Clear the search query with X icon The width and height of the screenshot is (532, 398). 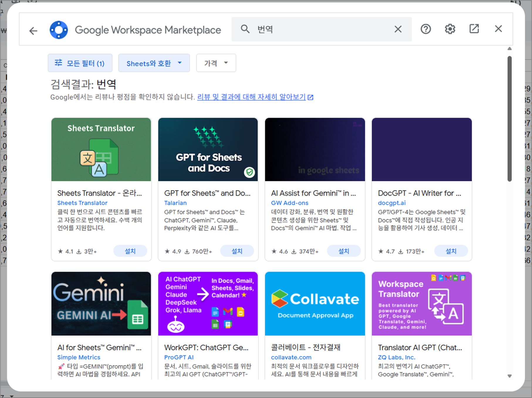click(x=398, y=29)
